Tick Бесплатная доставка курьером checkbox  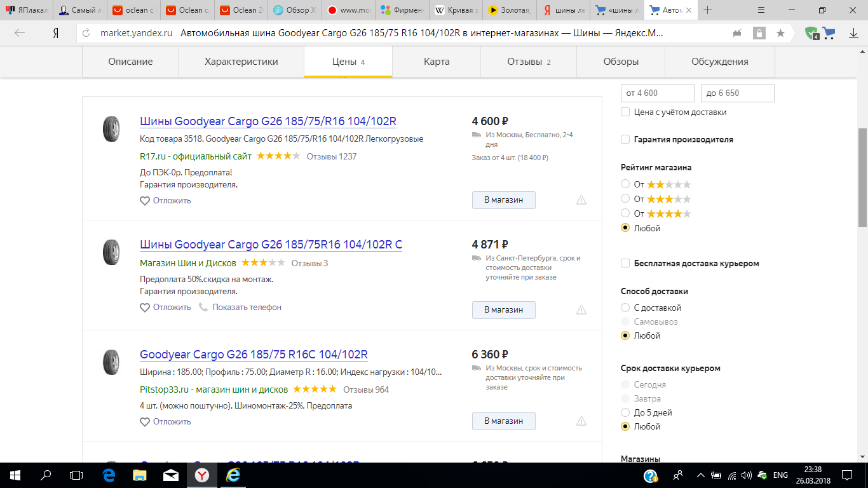625,264
